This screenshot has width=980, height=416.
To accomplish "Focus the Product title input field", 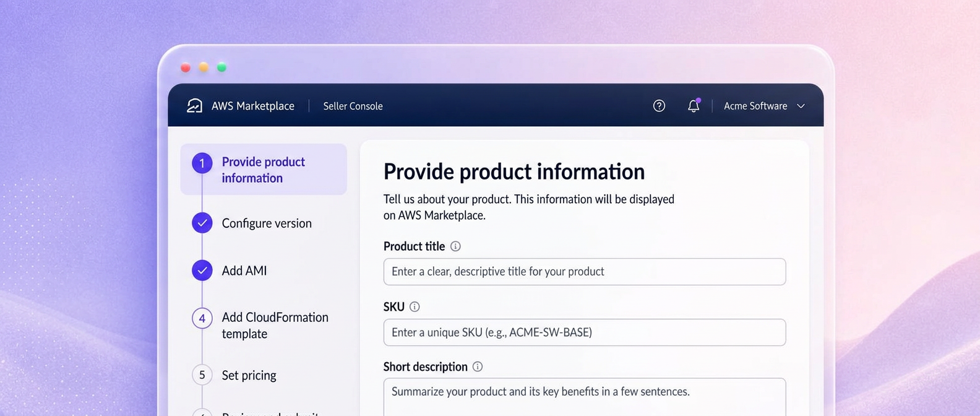I will click(585, 272).
